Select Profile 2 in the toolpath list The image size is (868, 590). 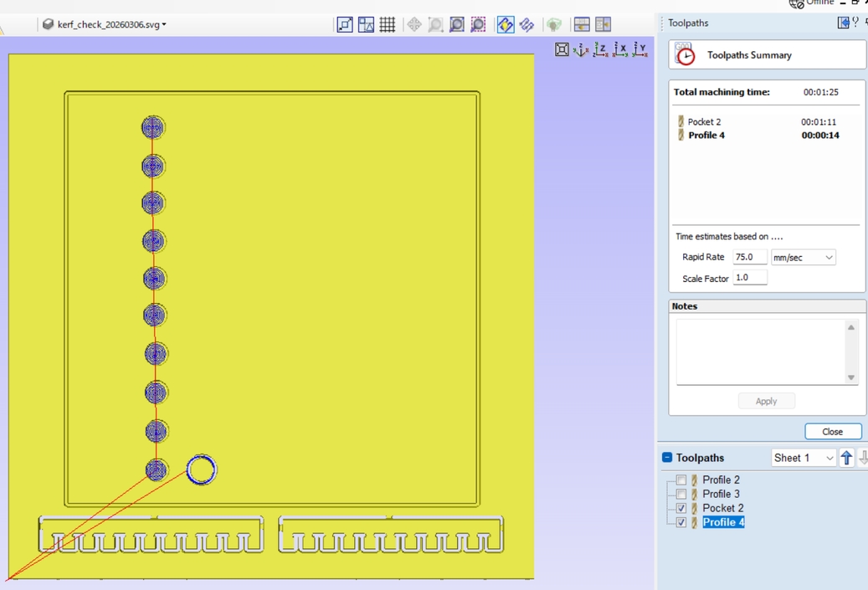tap(721, 480)
